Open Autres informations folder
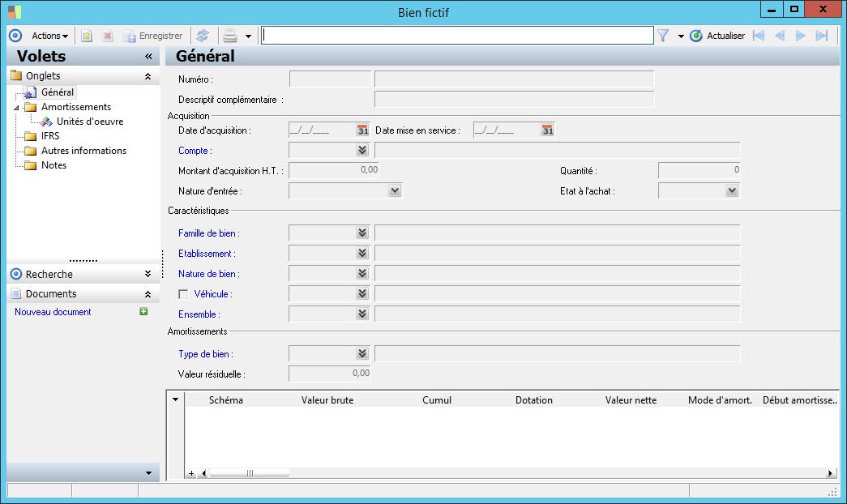Screen dimensions: 847x504 click(x=83, y=151)
